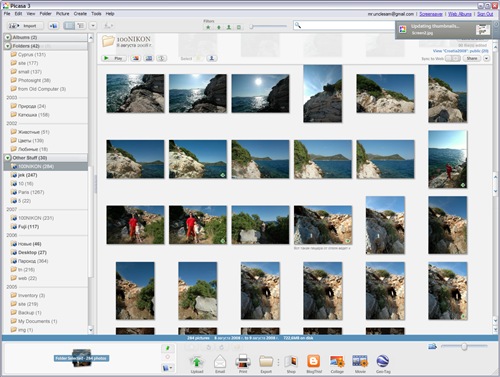Click the green push-pin hold icon in tray
This screenshot has width=500, height=377.
point(168,349)
